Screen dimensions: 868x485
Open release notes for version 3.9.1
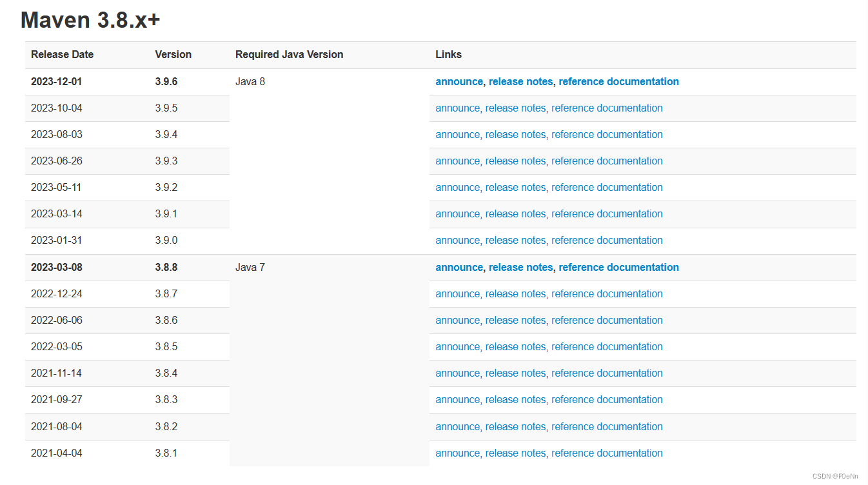coord(515,213)
